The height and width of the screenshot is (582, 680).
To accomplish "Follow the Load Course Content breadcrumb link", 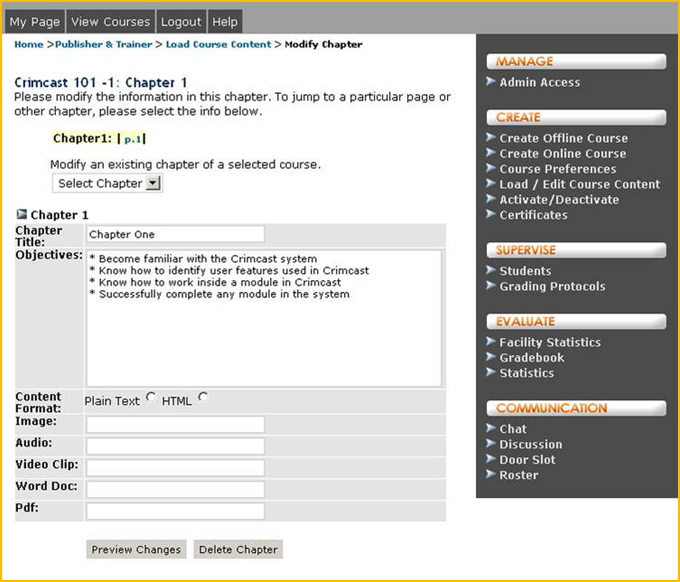I will pyautogui.click(x=218, y=44).
